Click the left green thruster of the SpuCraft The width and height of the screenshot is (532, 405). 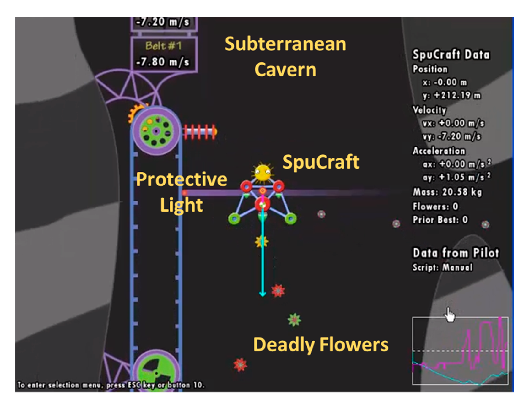click(234, 219)
